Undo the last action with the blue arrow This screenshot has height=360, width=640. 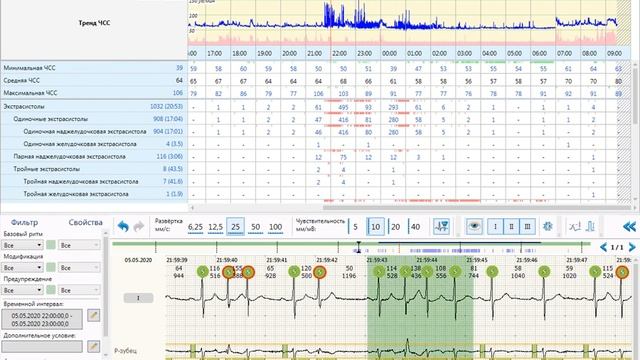pos(123,227)
